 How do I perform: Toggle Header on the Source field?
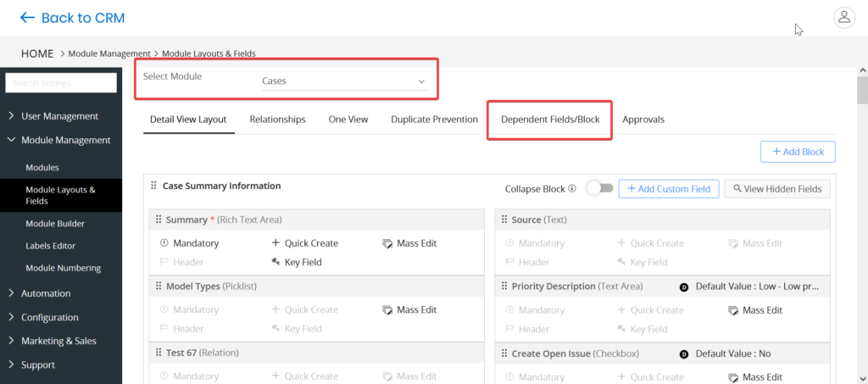(527, 262)
